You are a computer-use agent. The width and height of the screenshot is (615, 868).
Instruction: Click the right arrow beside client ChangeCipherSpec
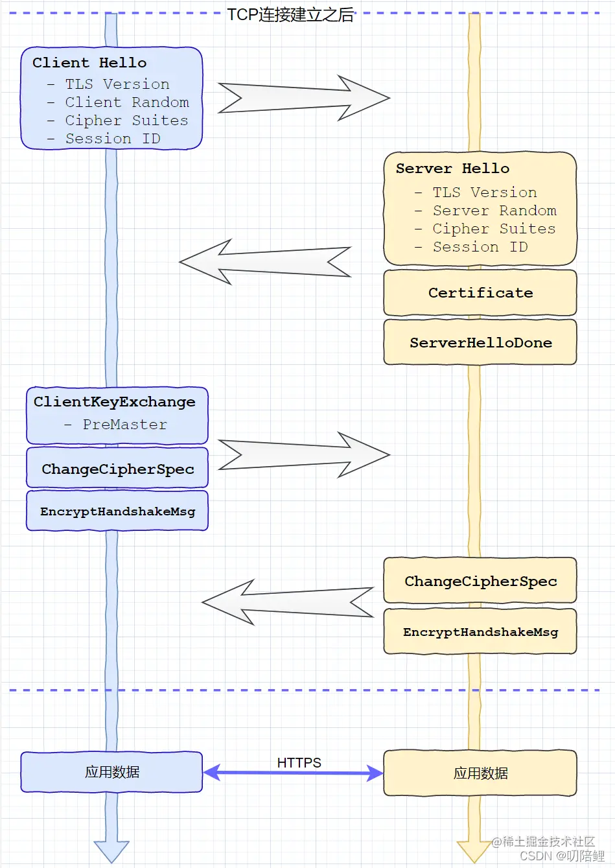(x=304, y=455)
